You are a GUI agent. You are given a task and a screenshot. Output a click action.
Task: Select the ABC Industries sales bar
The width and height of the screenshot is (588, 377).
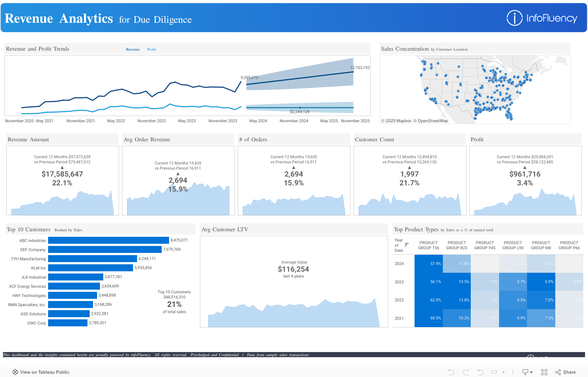pyautogui.click(x=108, y=240)
